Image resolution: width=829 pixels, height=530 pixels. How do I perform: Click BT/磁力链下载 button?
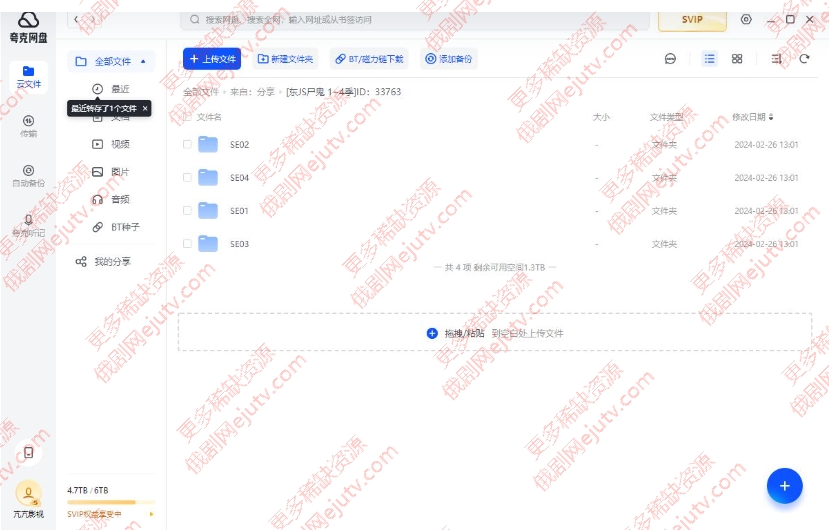coord(369,59)
